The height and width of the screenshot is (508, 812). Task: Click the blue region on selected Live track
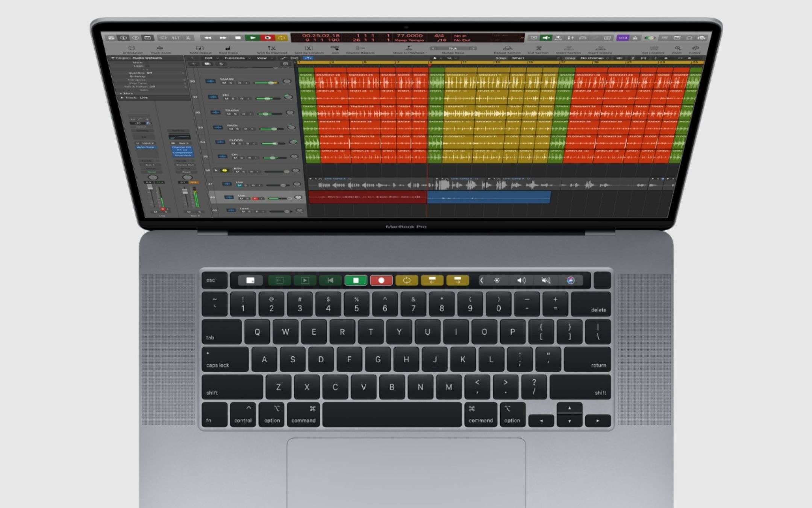488,197
